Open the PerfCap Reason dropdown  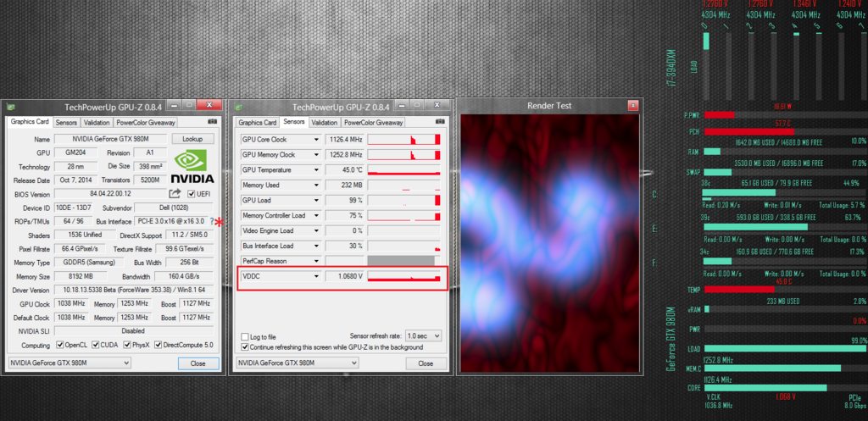(317, 261)
